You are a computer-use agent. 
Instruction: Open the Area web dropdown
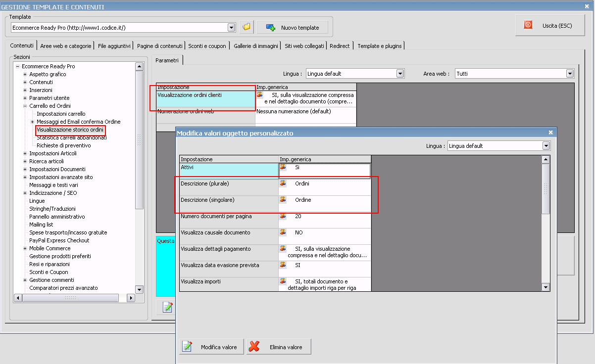click(x=570, y=74)
